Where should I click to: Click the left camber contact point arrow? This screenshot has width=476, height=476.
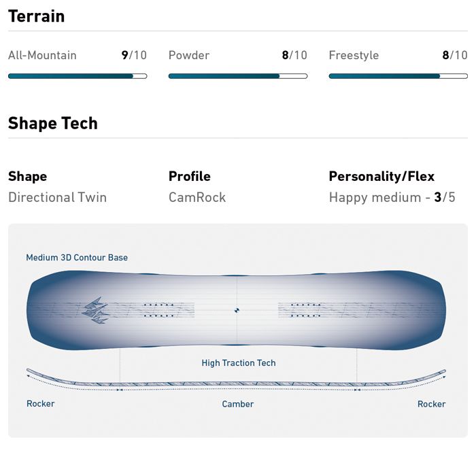tap(120, 390)
